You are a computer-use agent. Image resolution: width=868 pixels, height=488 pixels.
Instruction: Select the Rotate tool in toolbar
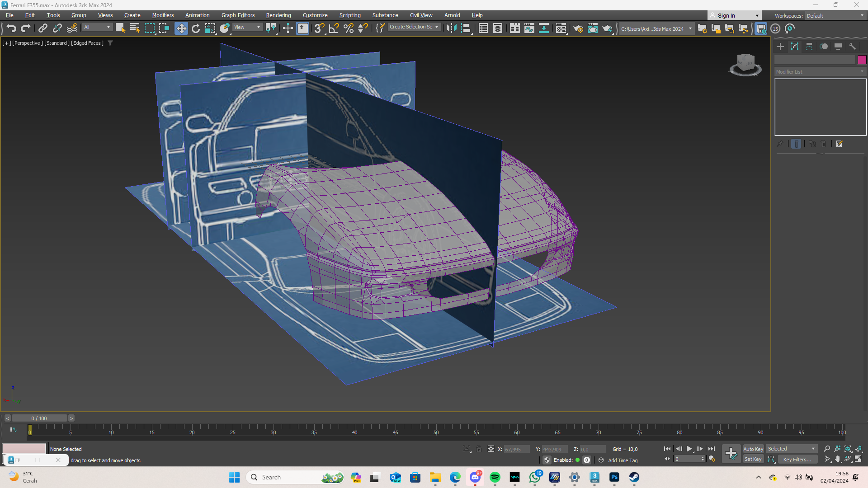196,28
